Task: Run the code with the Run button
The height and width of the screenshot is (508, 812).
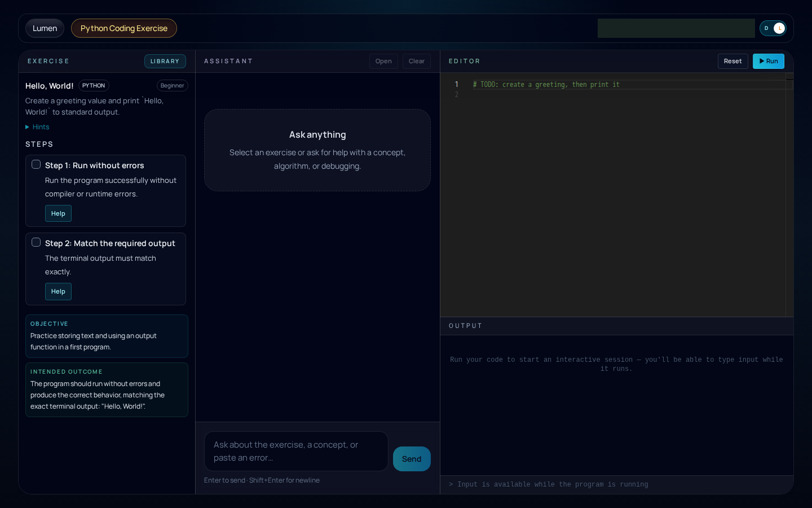Action: tap(768, 61)
